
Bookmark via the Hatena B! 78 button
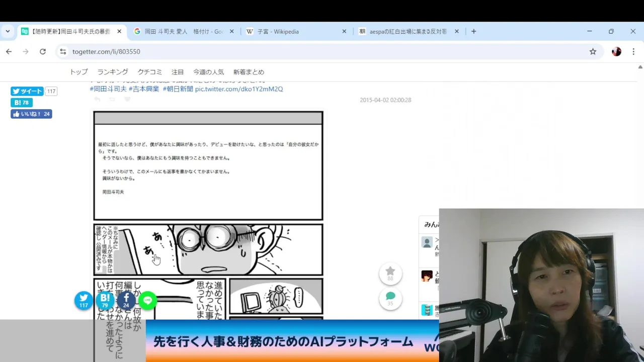click(x=22, y=103)
